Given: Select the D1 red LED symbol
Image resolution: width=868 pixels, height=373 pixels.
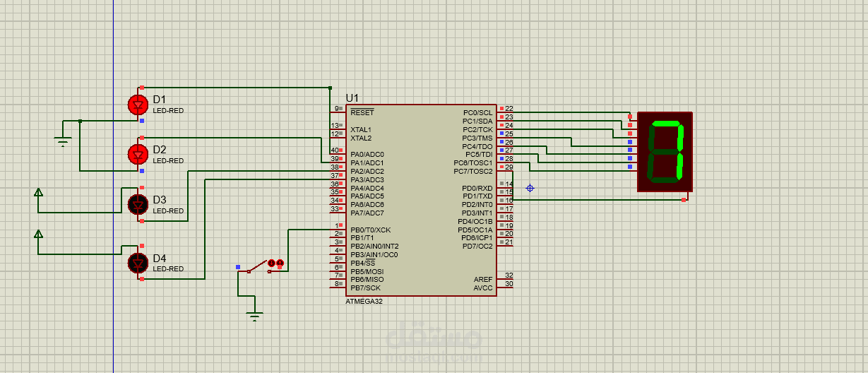Looking at the screenshot, I should click(137, 105).
